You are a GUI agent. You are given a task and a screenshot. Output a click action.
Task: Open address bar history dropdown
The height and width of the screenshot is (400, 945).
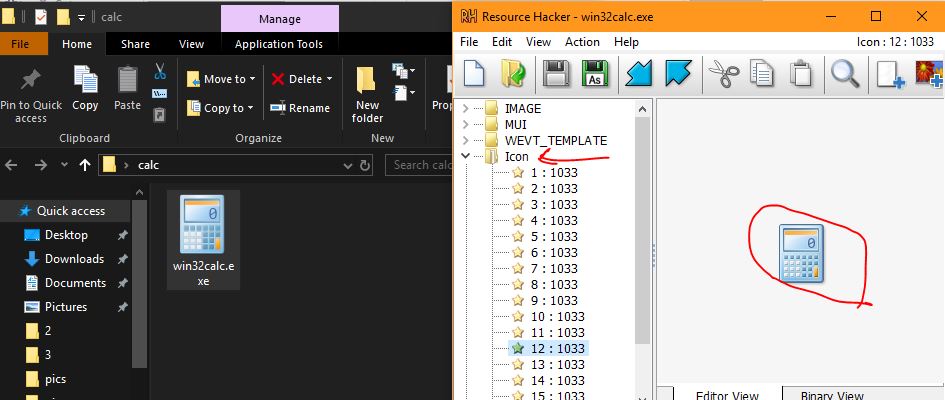[348, 165]
